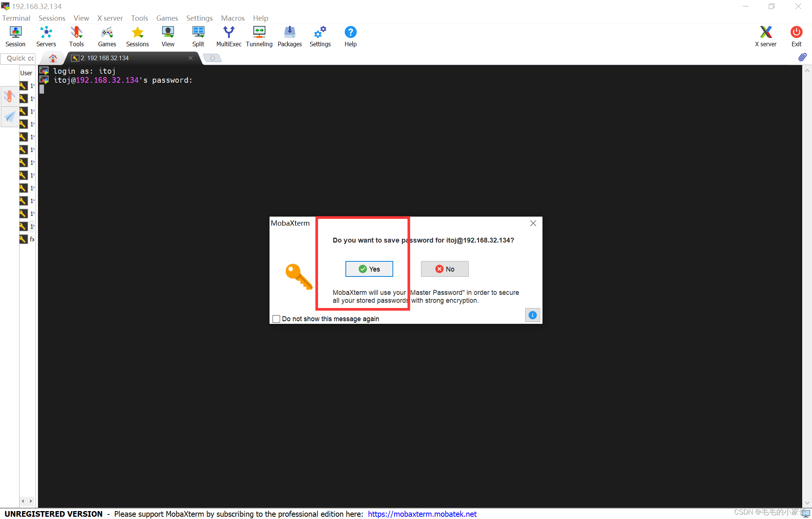Click the User column header in sidebar
Image resolution: width=812 pixels, height=519 pixels.
tap(26, 73)
